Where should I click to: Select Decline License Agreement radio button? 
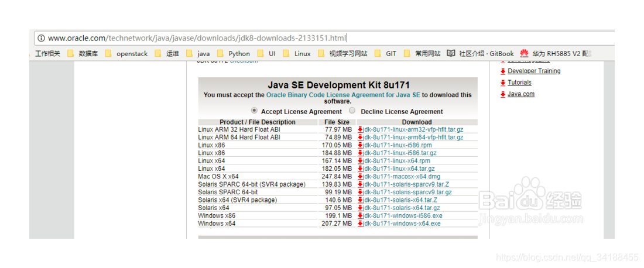pos(352,111)
